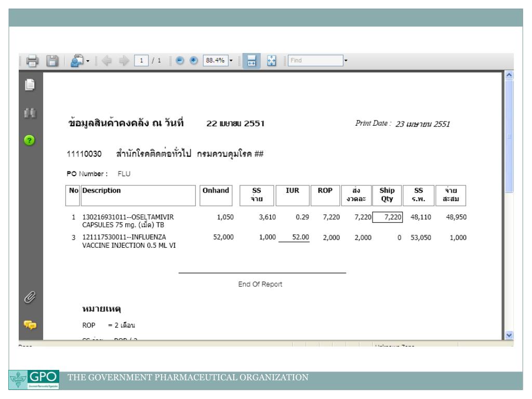The height and width of the screenshot is (399, 532).
Task: Zoom out with the minus button
Action: (180, 61)
